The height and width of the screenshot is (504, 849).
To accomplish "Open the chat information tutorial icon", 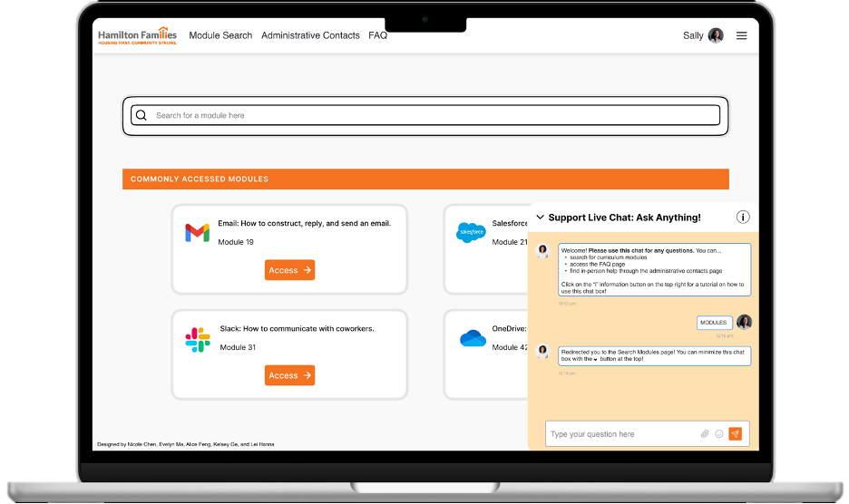I will pyautogui.click(x=743, y=217).
